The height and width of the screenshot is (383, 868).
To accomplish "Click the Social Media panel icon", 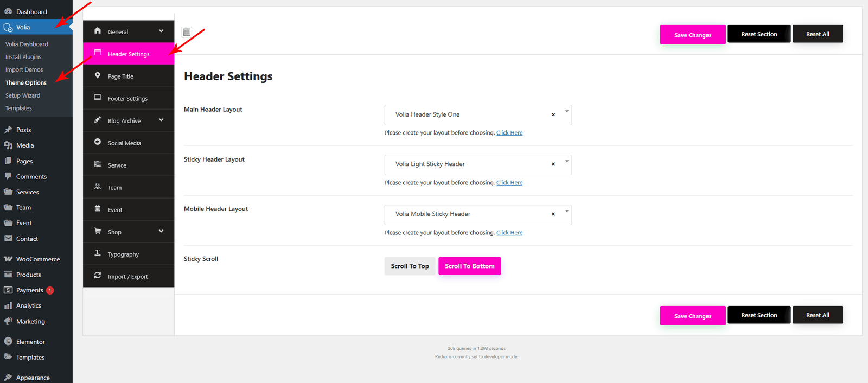I will (x=98, y=142).
